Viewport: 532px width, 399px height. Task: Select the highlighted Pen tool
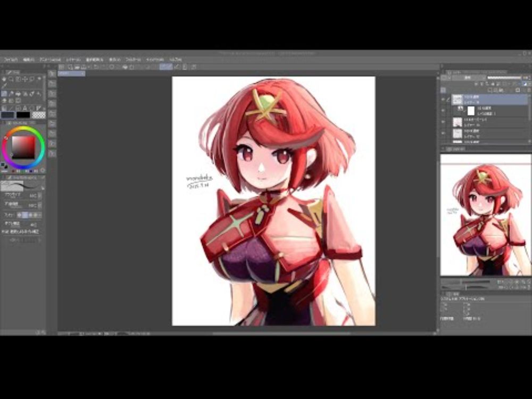tap(4, 94)
